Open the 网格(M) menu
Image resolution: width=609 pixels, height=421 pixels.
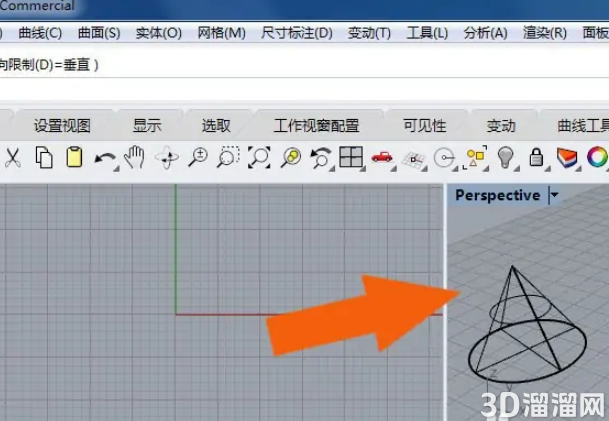(221, 33)
